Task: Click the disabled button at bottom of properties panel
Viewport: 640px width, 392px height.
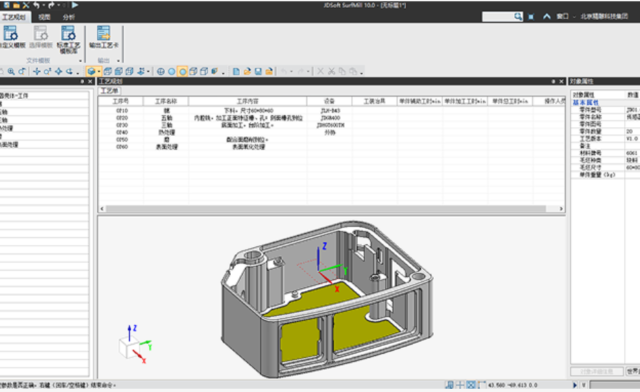Action: pyautogui.click(x=596, y=371)
